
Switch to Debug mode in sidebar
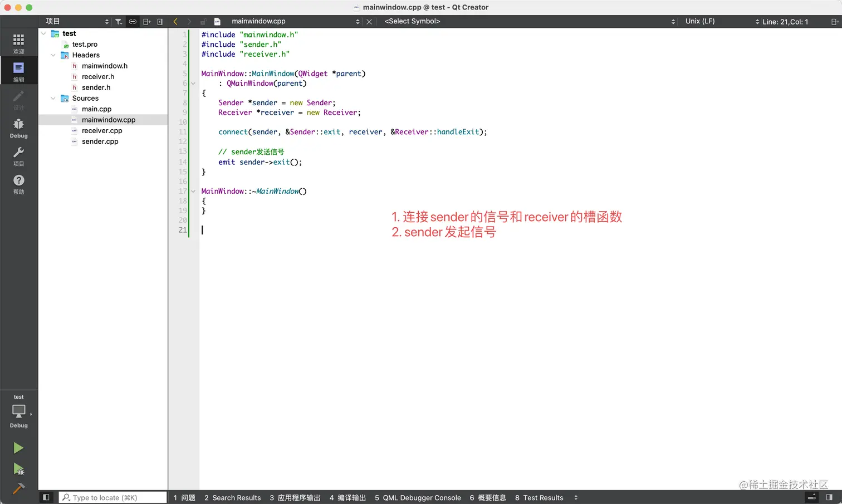(19, 128)
